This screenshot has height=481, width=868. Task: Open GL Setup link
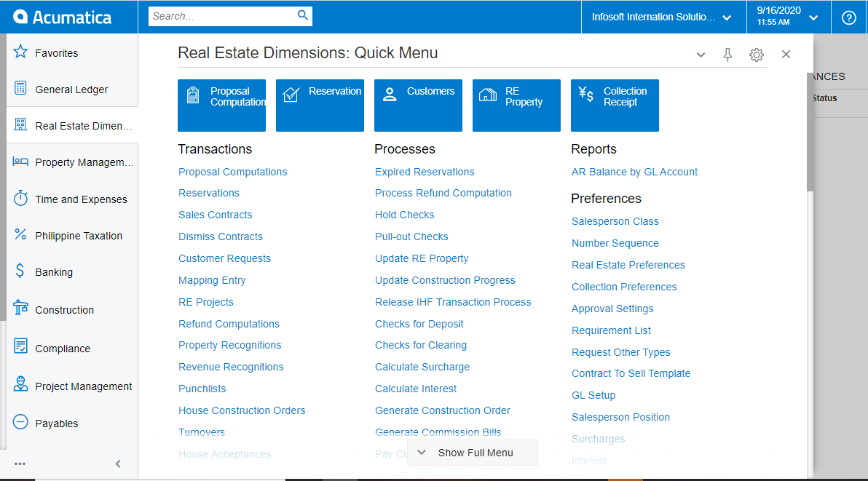point(593,395)
